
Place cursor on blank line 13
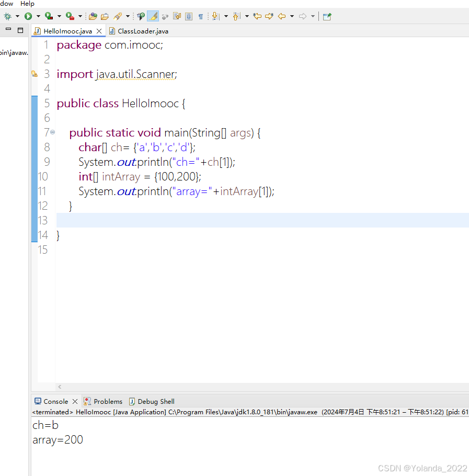[262, 220]
